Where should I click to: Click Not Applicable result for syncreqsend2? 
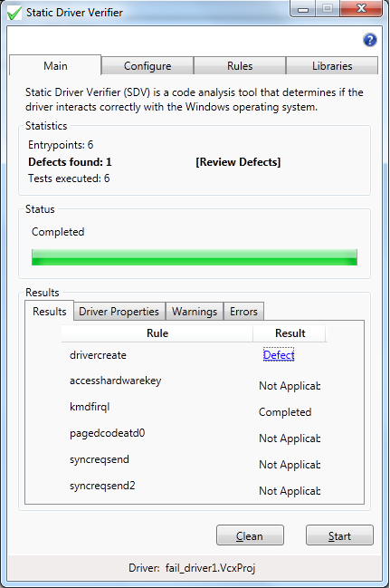(290, 491)
